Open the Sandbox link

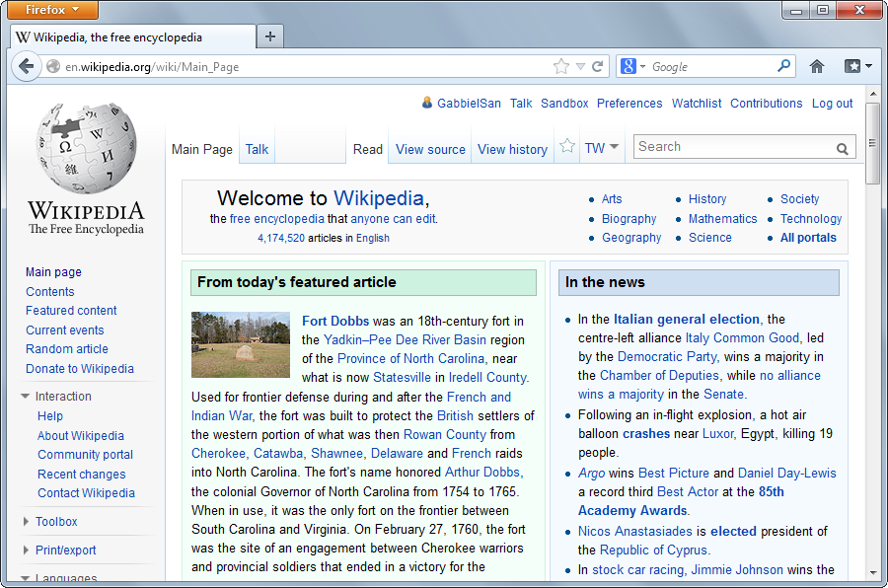tap(564, 104)
